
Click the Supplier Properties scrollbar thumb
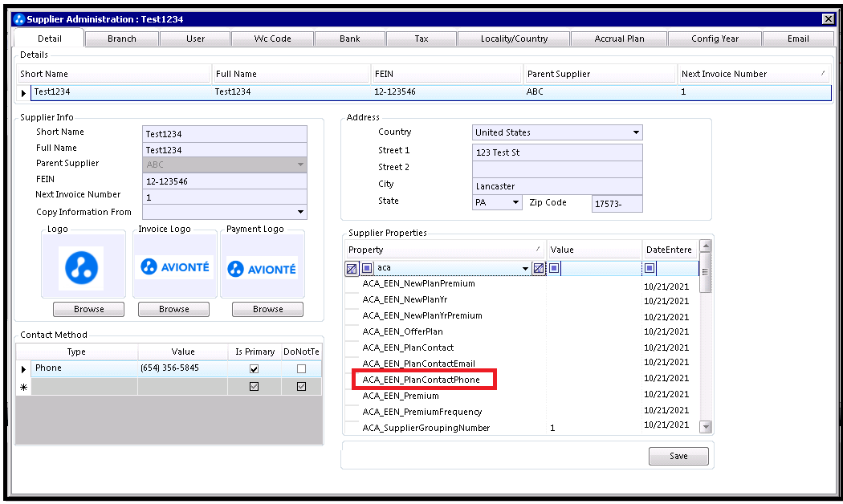click(x=706, y=272)
